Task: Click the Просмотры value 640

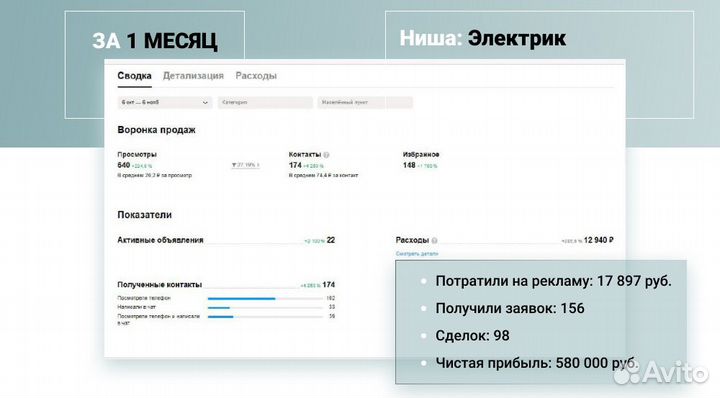Action: [124, 165]
